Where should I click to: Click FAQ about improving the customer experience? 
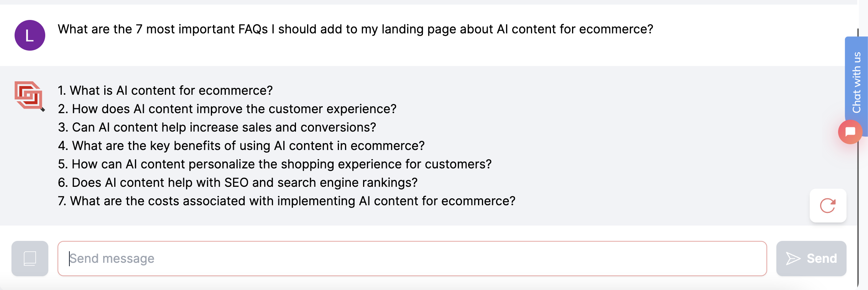click(227, 109)
